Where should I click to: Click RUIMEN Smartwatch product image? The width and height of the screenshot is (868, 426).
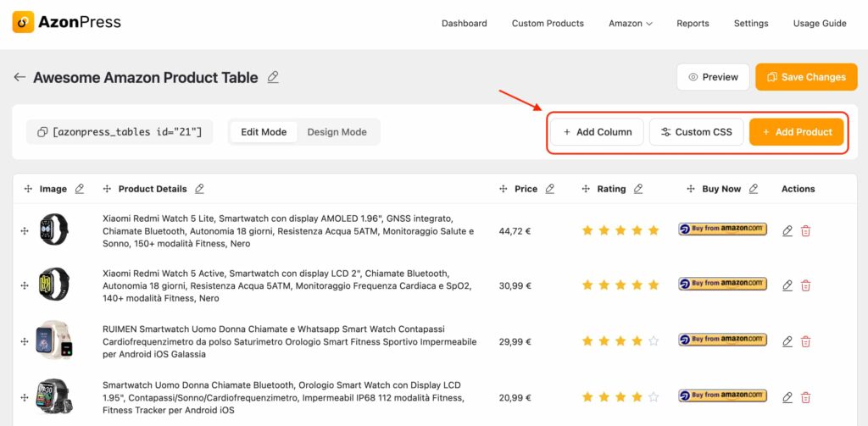pos(54,340)
